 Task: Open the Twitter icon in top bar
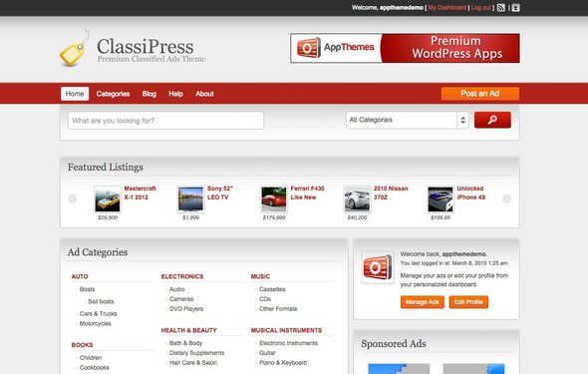516,8
